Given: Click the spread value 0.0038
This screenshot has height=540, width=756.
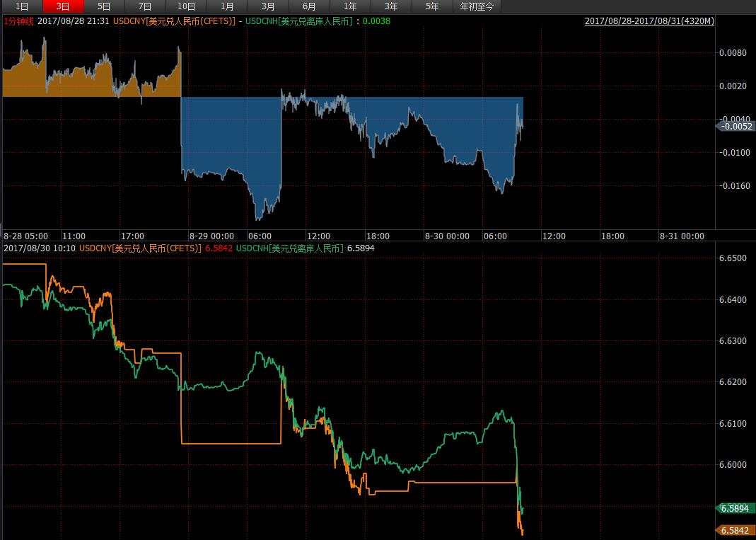Looking at the screenshot, I should click(x=376, y=21).
